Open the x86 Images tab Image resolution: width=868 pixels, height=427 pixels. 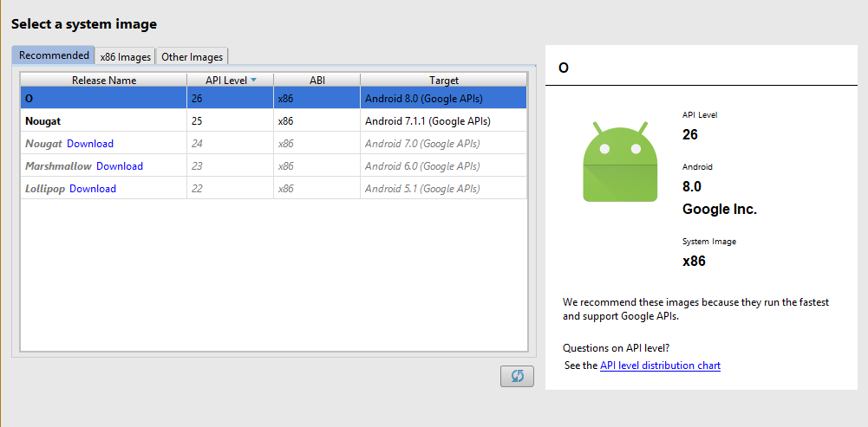pos(126,57)
